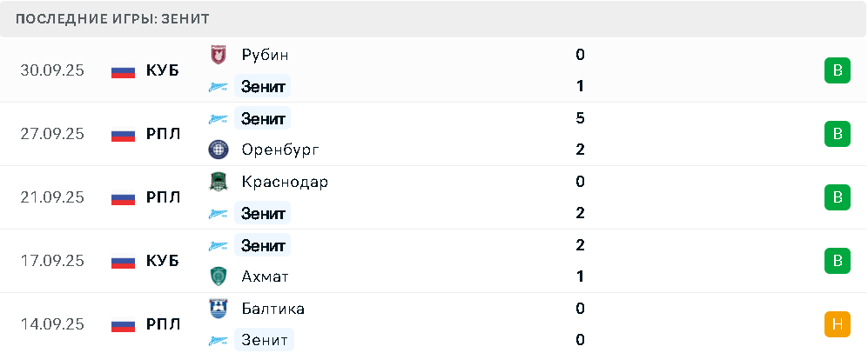Click Zenit logo in the 30.09.25 match

point(218,86)
